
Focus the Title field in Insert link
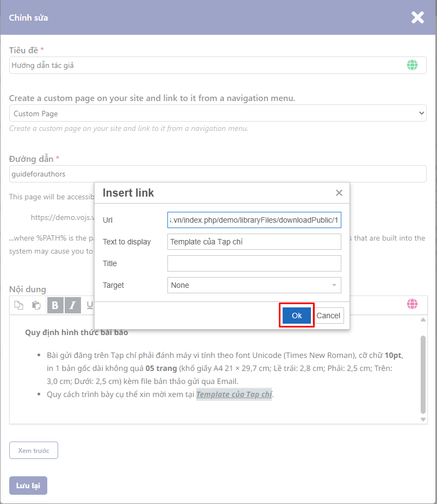click(254, 263)
